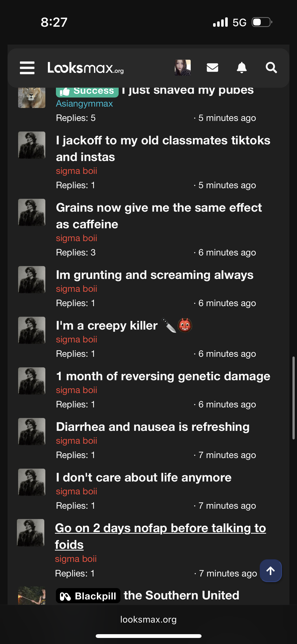297x644 pixels.
Task: Tap the lion avatar thumbnail
Action: coord(32,98)
